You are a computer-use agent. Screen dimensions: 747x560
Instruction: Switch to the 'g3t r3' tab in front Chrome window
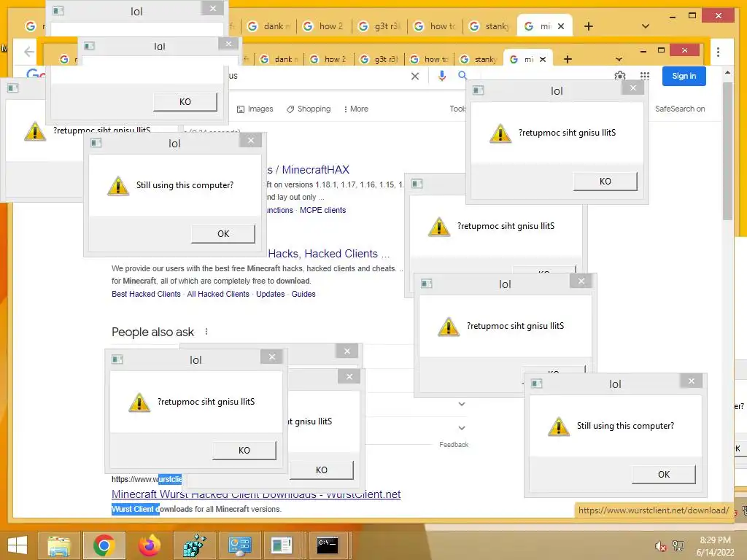click(x=379, y=59)
